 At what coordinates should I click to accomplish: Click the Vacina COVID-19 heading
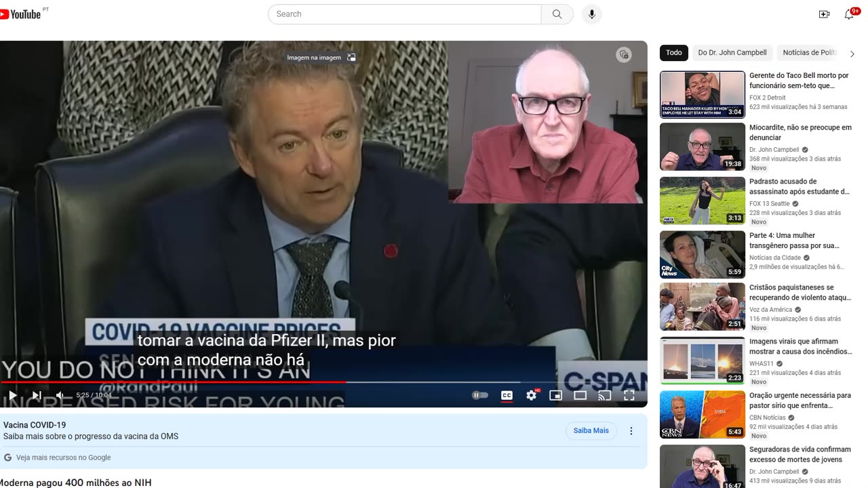35,425
